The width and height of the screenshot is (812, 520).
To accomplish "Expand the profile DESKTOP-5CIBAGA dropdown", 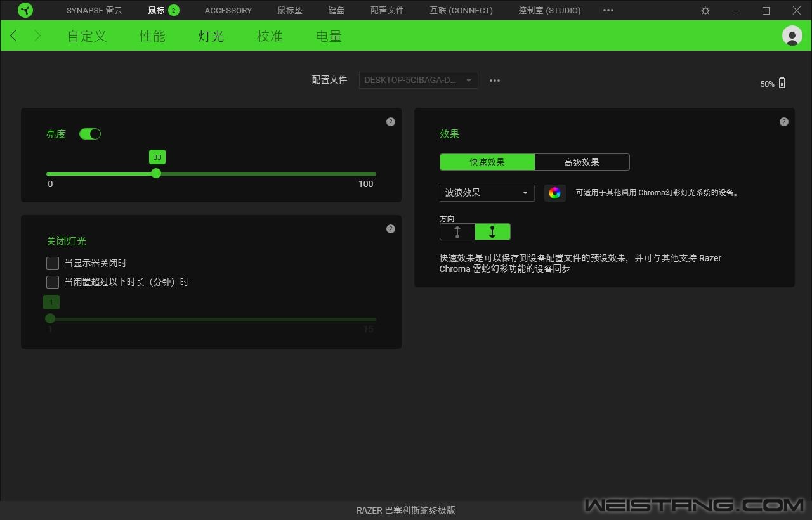I will coord(419,80).
